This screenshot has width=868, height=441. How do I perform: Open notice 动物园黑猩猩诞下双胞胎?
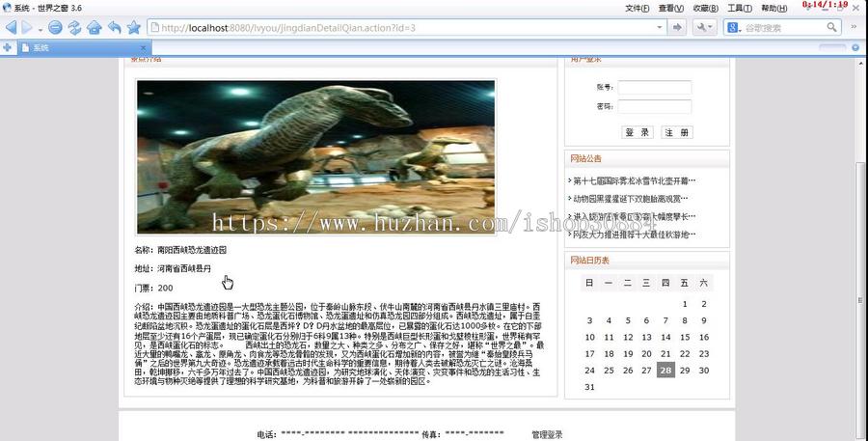(x=631, y=199)
